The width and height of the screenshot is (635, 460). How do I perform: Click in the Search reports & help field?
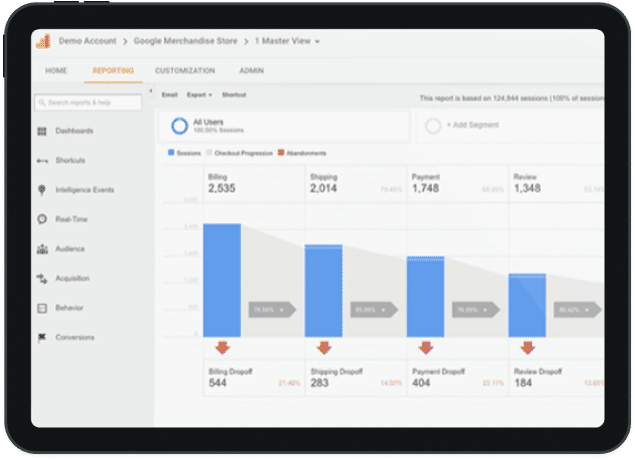(x=88, y=103)
